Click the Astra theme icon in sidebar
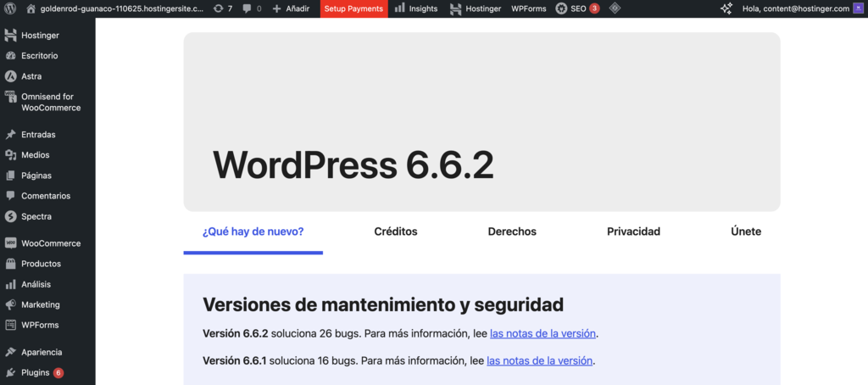This screenshot has height=385, width=868. tap(10, 76)
